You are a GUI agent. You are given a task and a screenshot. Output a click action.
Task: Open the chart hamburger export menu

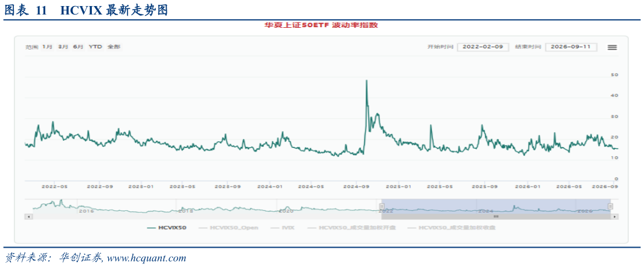tap(612, 47)
